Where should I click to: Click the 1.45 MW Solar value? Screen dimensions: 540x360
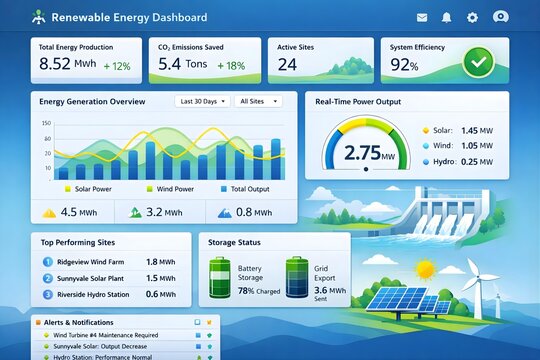[477, 131]
